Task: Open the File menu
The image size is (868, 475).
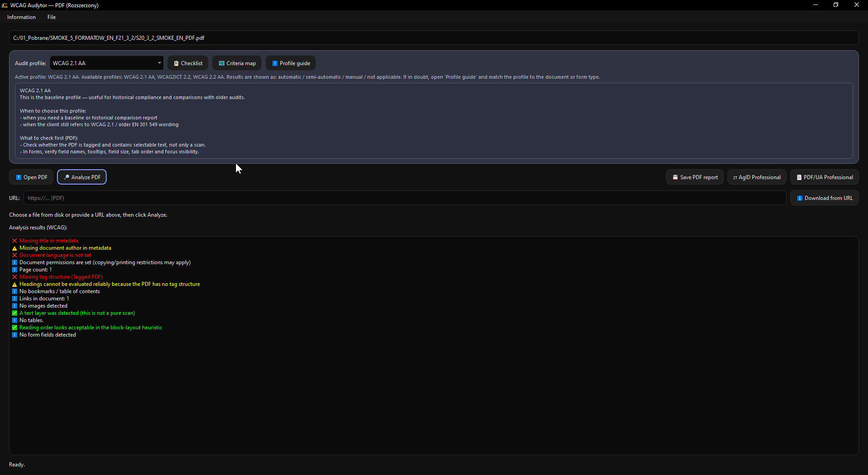Action: pos(52,17)
